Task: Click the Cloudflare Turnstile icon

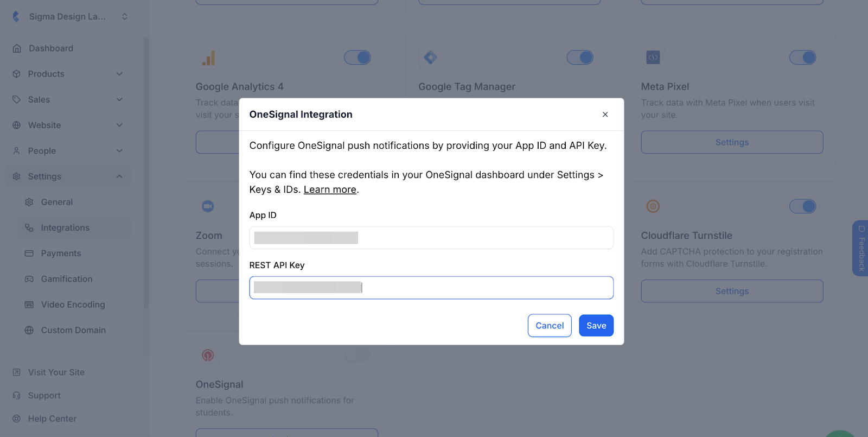Action: click(x=653, y=206)
